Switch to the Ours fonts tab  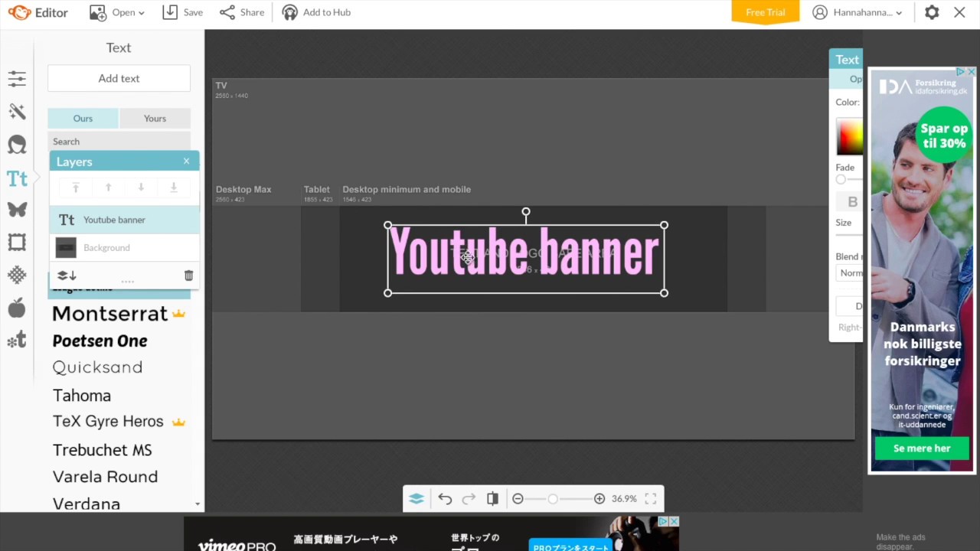pos(83,118)
